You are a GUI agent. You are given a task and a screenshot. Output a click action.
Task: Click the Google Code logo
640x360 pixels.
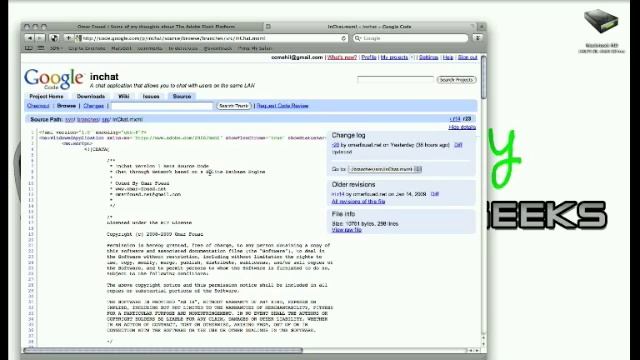coord(54,79)
